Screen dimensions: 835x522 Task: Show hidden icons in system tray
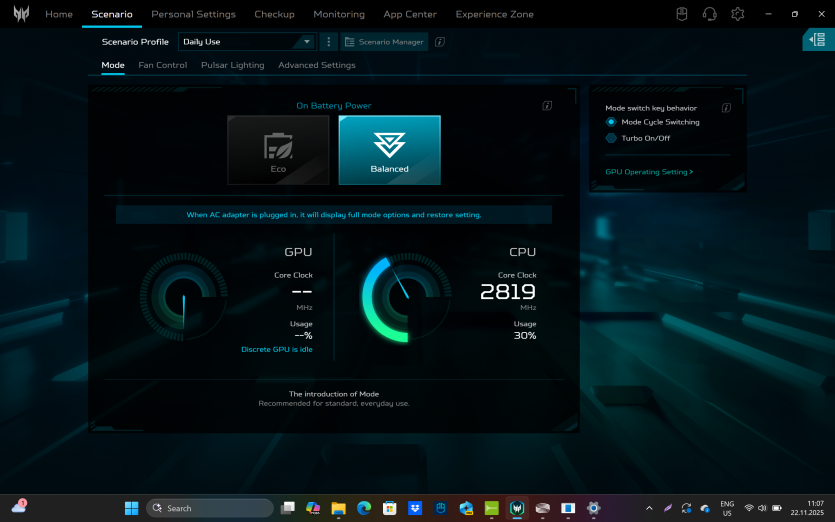click(x=649, y=508)
